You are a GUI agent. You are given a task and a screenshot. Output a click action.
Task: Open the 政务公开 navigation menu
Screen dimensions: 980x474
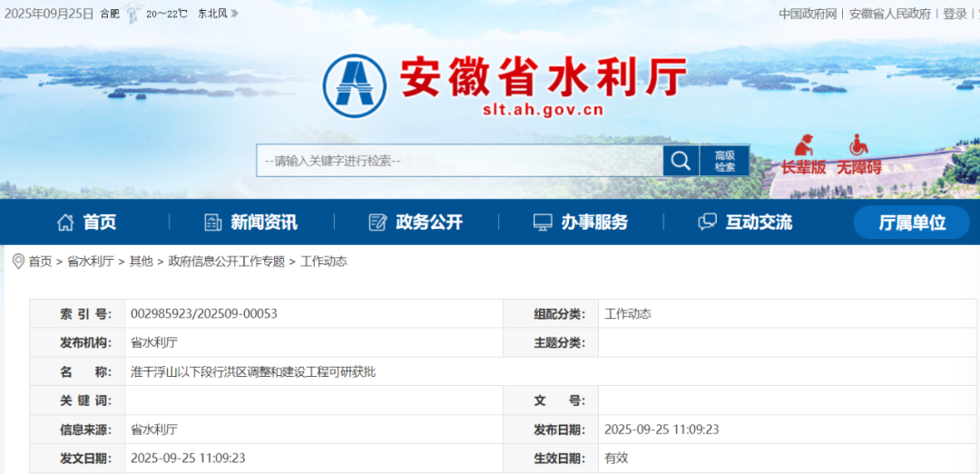[416, 222]
